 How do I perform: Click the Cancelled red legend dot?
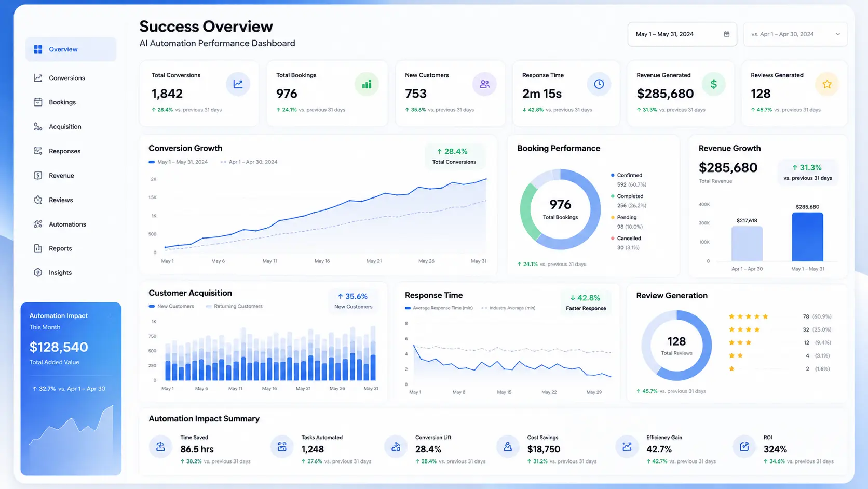613,239
